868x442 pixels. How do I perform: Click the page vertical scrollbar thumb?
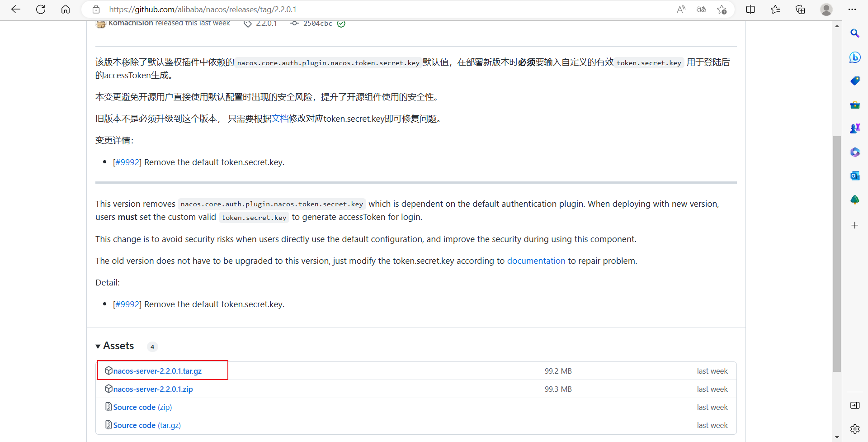837,253
